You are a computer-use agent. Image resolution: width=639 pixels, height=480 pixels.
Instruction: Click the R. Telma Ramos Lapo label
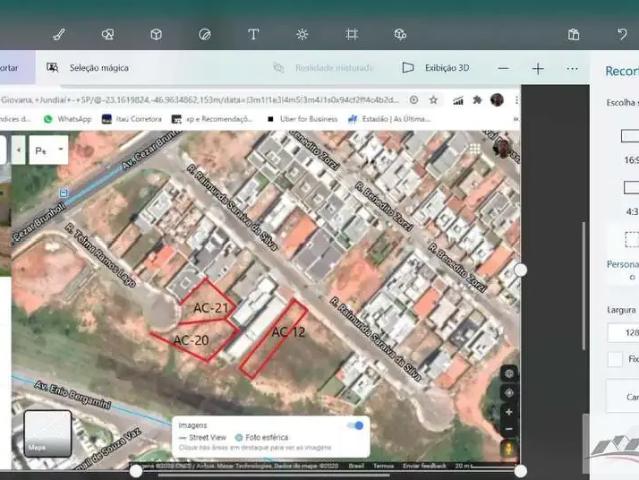[x=101, y=255]
